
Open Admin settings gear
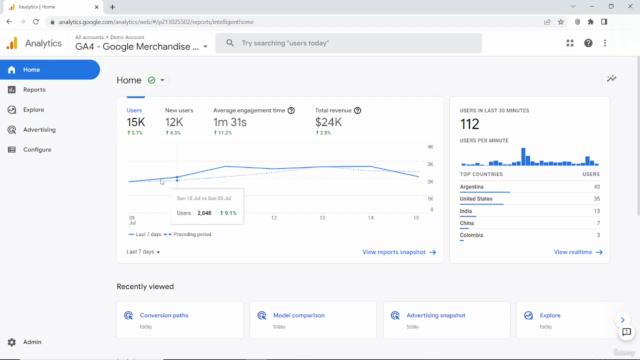(12, 342)
